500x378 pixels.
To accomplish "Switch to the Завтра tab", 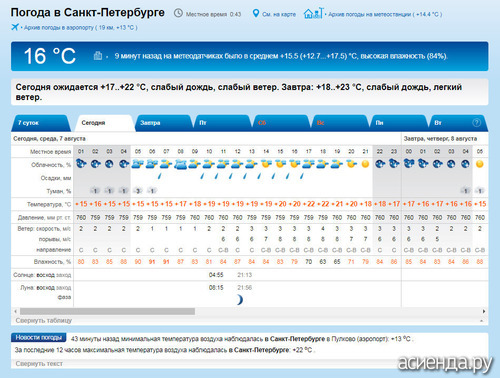I will [x=163, y=123].
